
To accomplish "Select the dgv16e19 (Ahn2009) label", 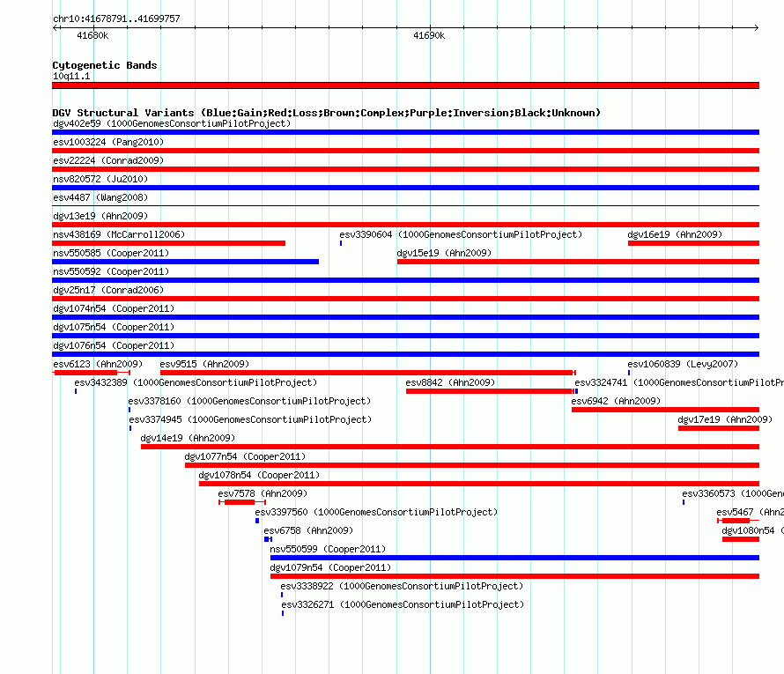I will click(x=675, y=234).
